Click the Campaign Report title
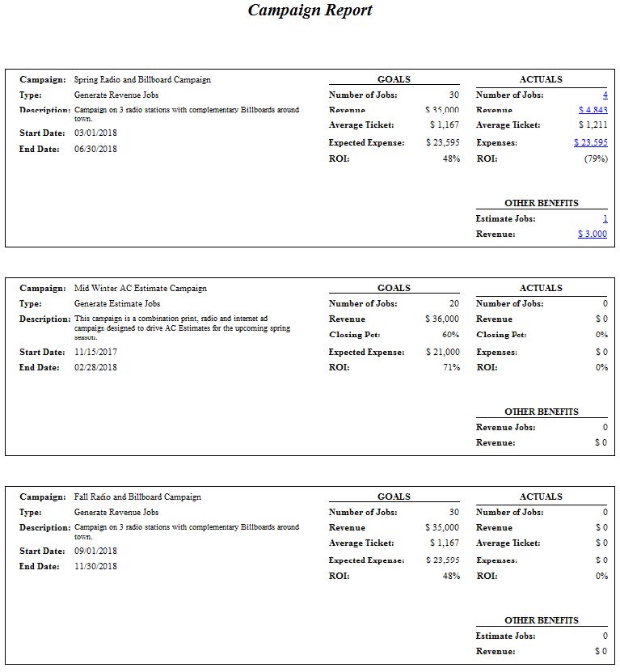This screenshot has width=620, height=672. (x=310, y=10)
